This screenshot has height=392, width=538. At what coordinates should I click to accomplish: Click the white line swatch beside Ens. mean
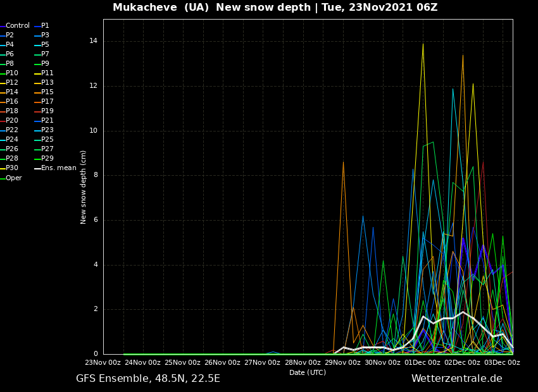(x=37, y=168)
